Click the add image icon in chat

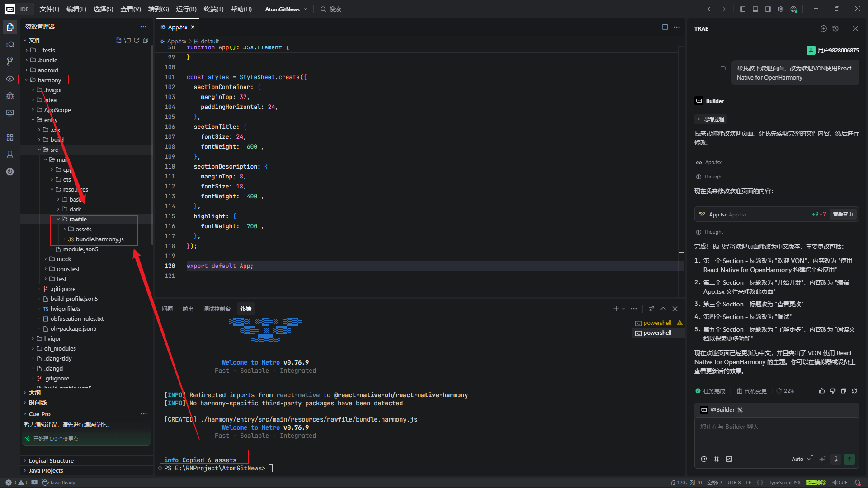tap(729, 459)
